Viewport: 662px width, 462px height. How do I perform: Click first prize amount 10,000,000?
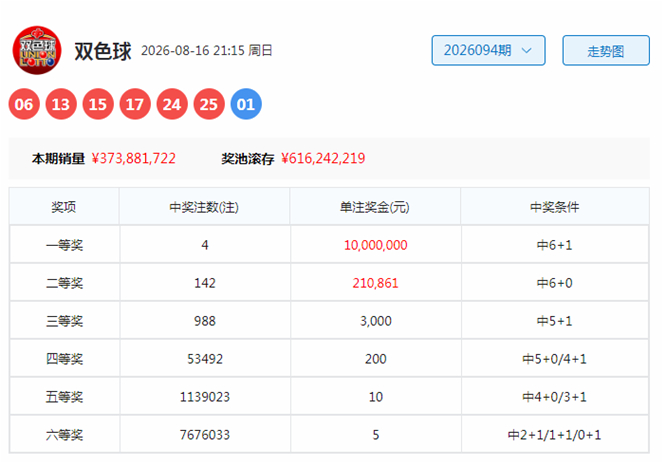(x=376, y=245)
